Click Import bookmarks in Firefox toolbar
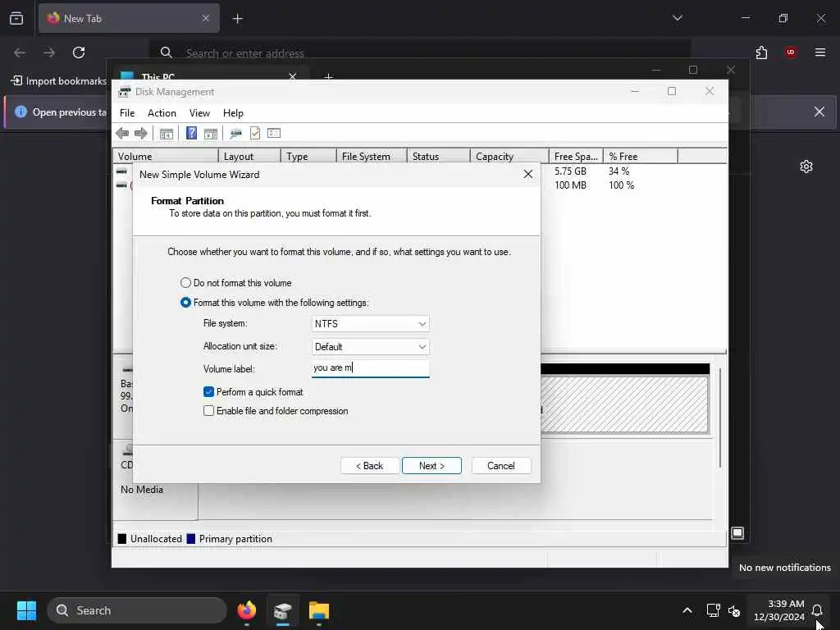The height and width of the screenshot is (630, 840). 59,81
